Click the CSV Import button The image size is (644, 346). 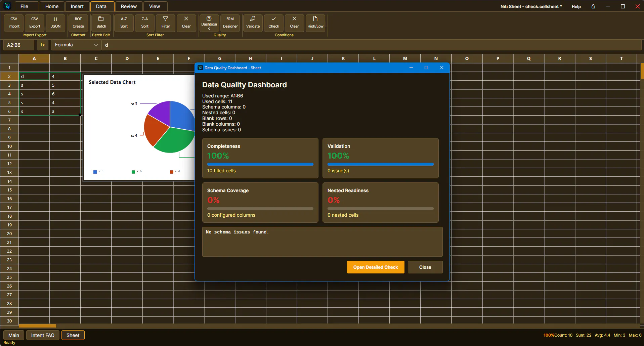pos(14,23)
